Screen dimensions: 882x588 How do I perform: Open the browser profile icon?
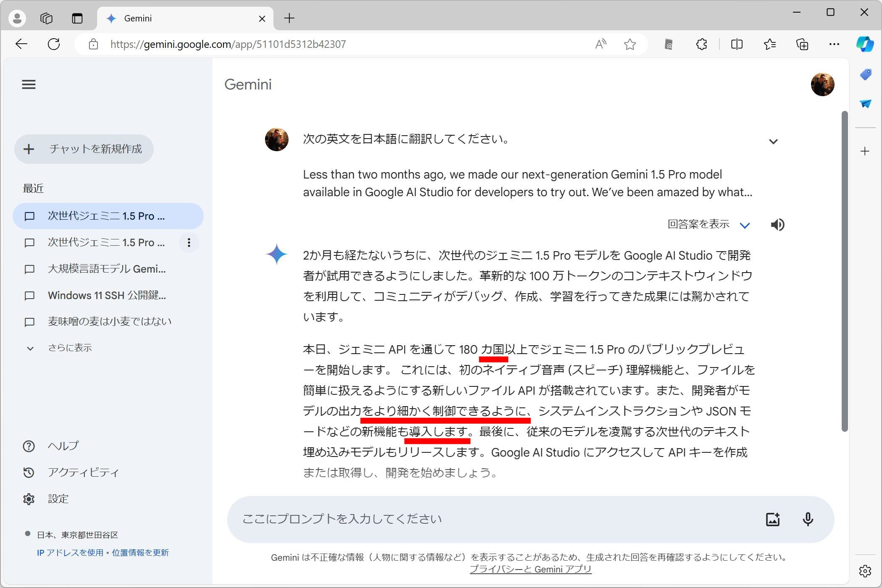coord(17,18)
